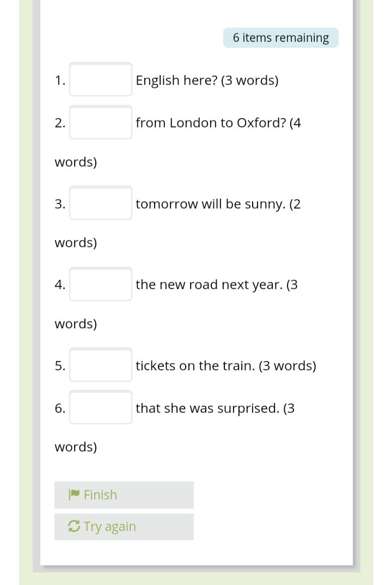This screenshot has height=585, width=392.
Task: Select the gap before 'tomorrow will be sunny'
Action: (x=101, y=204)
